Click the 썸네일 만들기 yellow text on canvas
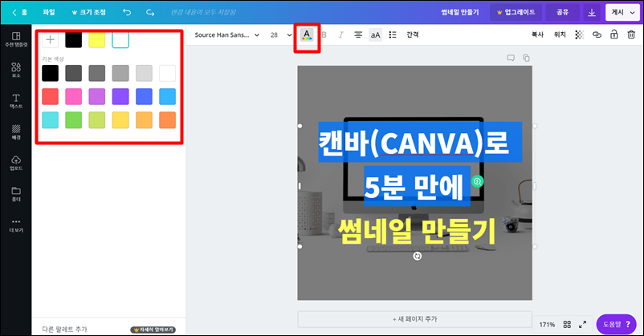This screenshot has height=336, width=644. (417, 231)
